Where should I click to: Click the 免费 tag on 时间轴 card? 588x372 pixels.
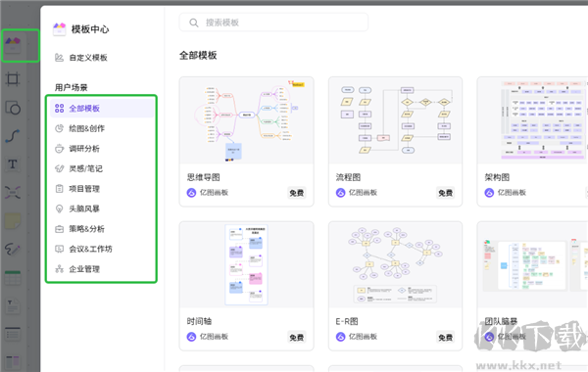(x=297, y=338)
